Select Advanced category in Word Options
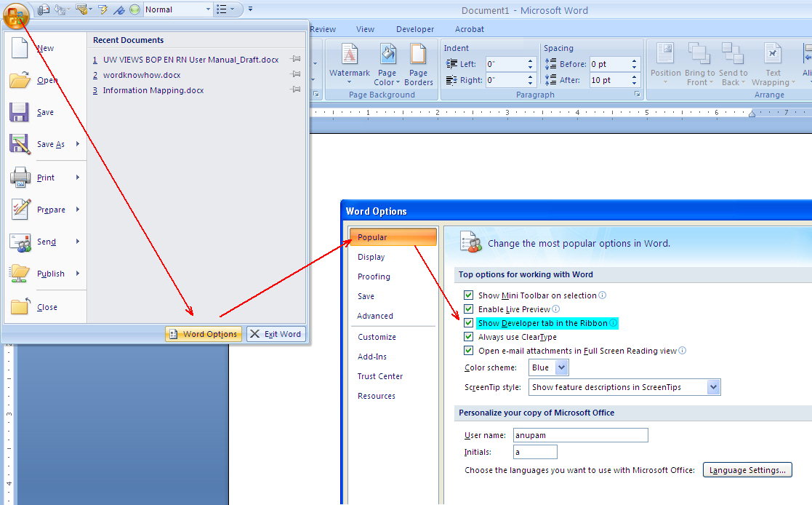 point(393,316)
